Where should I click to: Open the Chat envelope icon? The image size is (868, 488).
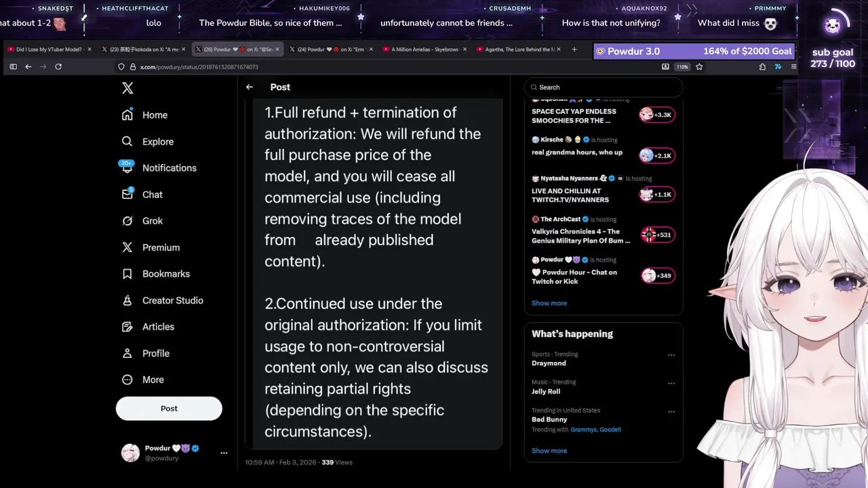(x=127, y=195)
